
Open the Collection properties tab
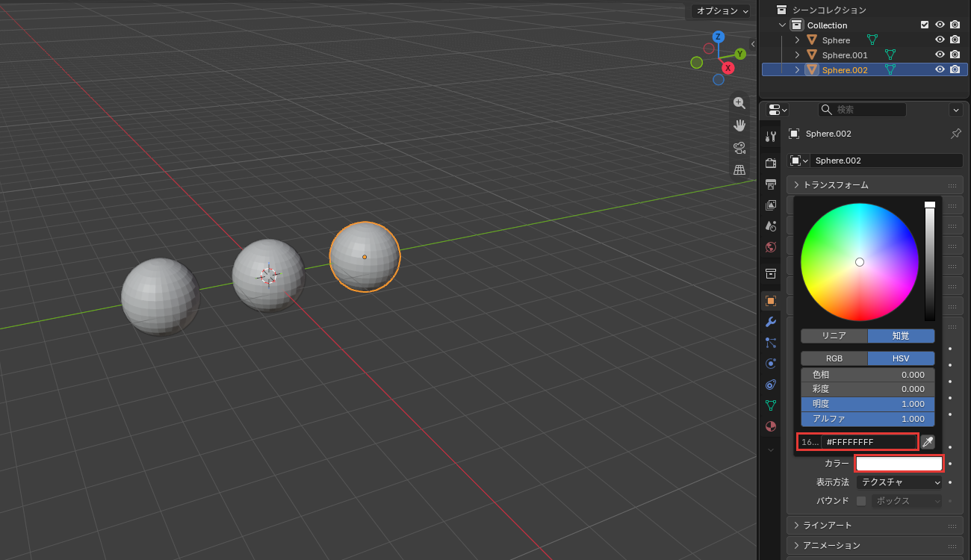[x=771, y=273]
